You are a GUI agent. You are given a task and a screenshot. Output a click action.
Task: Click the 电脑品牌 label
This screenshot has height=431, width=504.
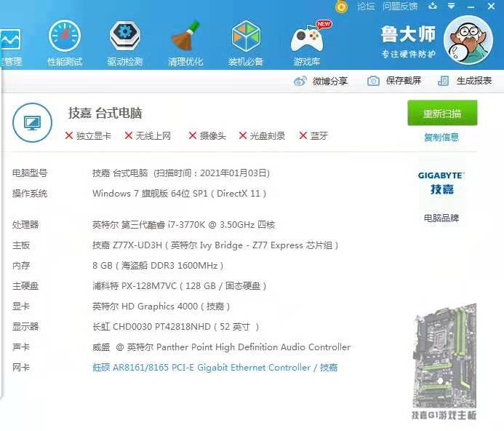pyautogui.click(x=441, y=218)
